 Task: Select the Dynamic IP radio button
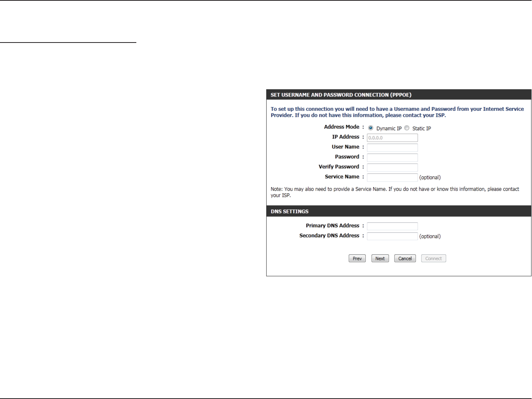point(371,128)
